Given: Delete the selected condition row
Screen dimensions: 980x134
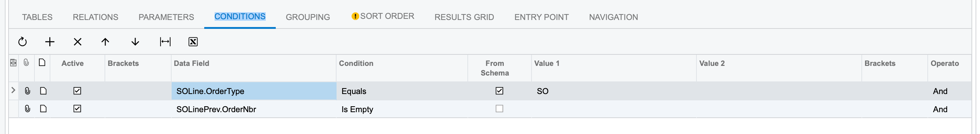Looking at the screenshot, I should pos(77,42).
